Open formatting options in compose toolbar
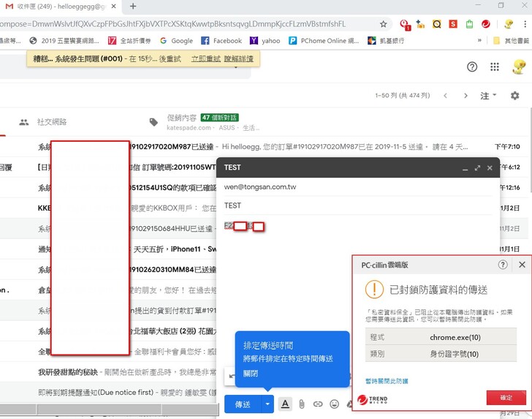Viewport: 532px width, 419px height. pyautogui.click(x=285, y=404)
